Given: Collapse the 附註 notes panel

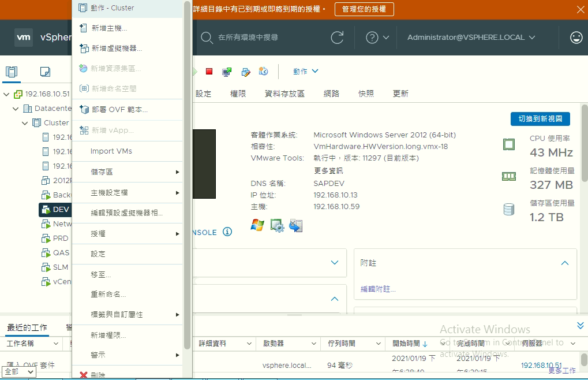Looking at the screenshot, I should click(565, 263).
